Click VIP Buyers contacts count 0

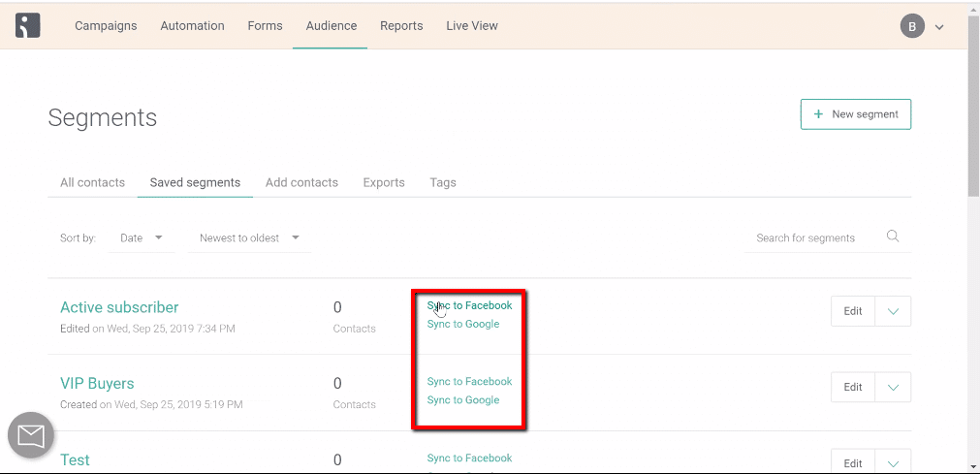click(x=337, y=383)
